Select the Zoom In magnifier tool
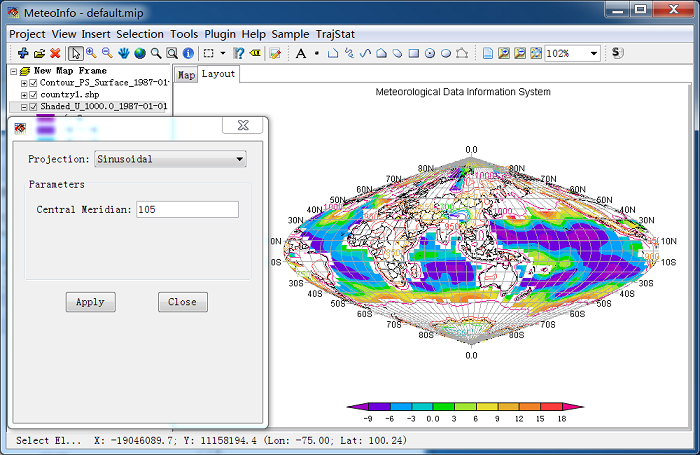700x455 pixels. [x=92, y=53]
